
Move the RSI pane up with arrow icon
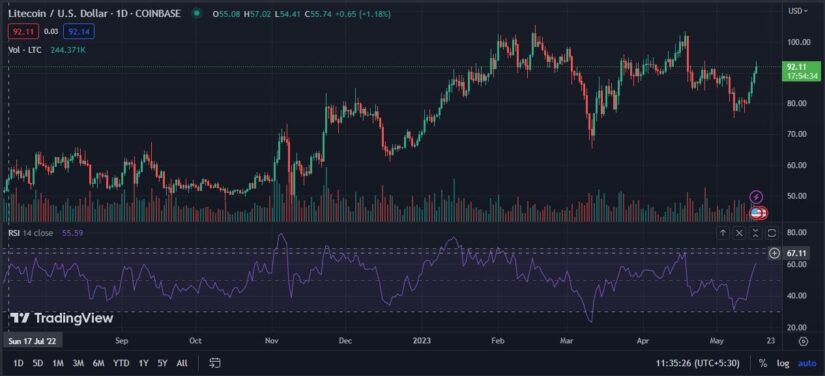(x=723, y=232)
